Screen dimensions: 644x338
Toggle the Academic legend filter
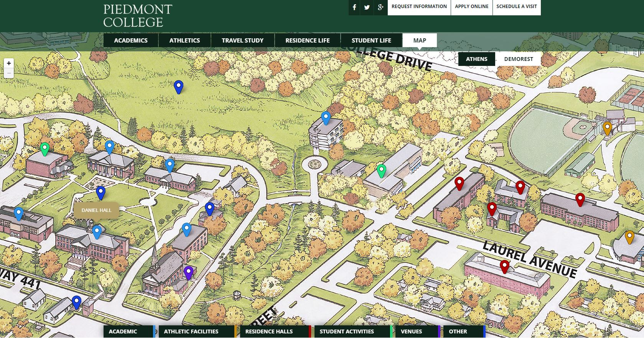tap(129, 331)
